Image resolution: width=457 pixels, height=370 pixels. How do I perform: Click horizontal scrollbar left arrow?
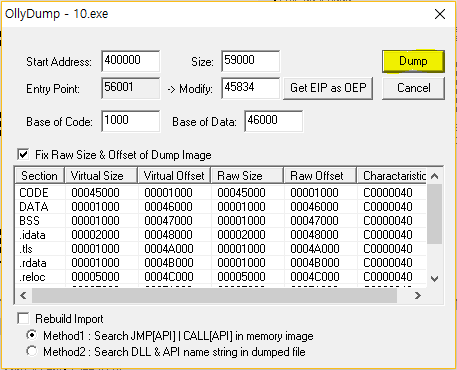23,296
